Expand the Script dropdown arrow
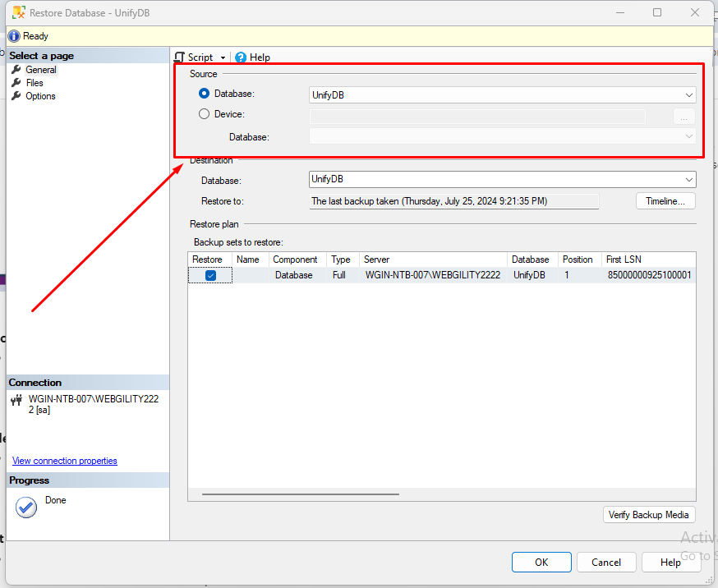718x588 pixels. pos(222,57)
